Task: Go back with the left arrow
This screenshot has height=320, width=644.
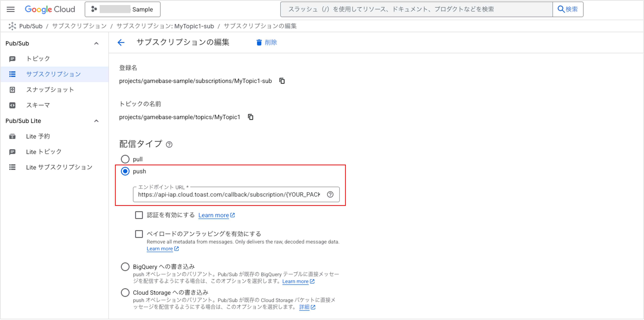Action: pos(121,42)
